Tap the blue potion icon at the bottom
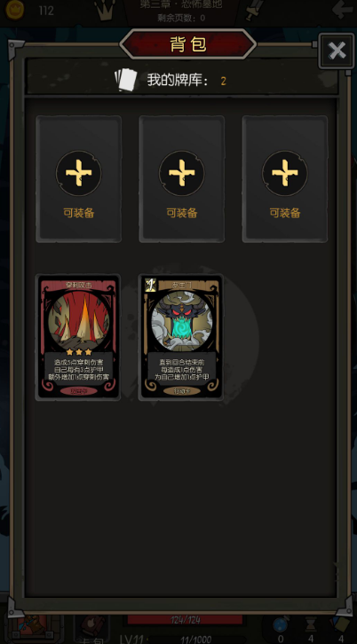Screen dimensions: 357x644 pyautogui.click(x=281, y=624)
